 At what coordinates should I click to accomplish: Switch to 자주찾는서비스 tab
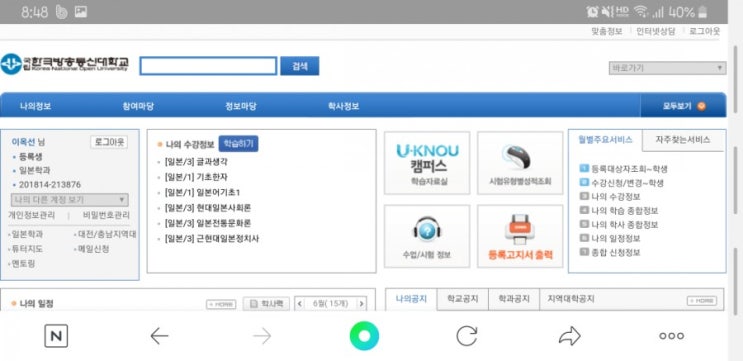point(683,140)
